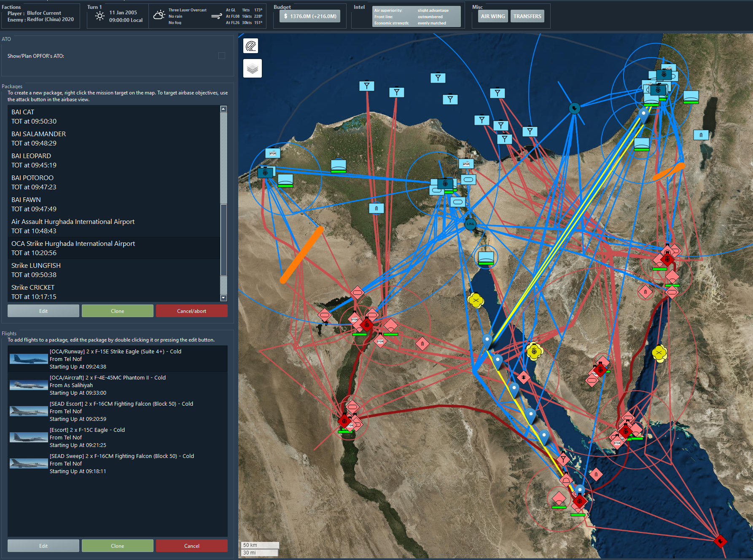This screenshot has width=753, height=560.
Task: Select the F-4E Phantom II flight thumbnail
Action: pyautogui.click(x=29, y=385)
